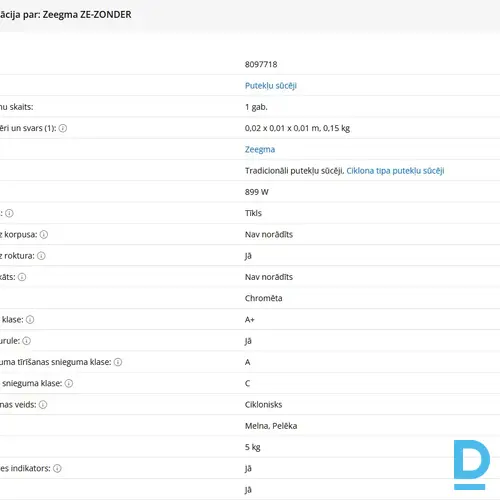Open info icon for 'tīrīšanas snieguma klase:'

[118, 362]
